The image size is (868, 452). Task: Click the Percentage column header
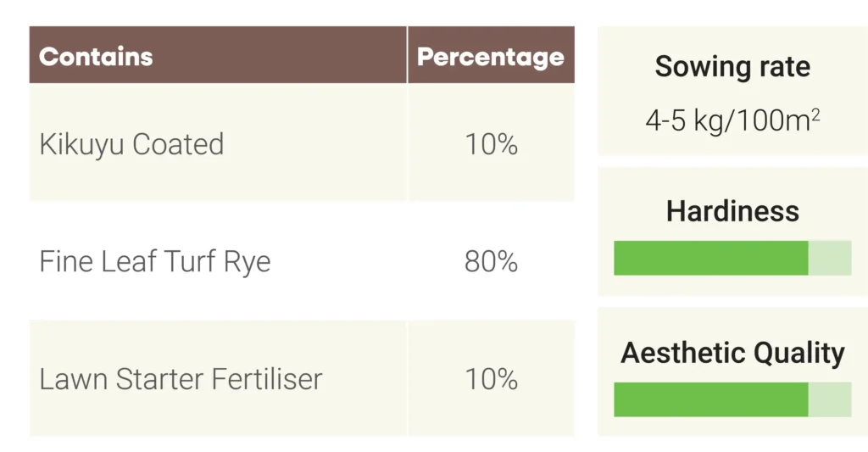[491, 57]
